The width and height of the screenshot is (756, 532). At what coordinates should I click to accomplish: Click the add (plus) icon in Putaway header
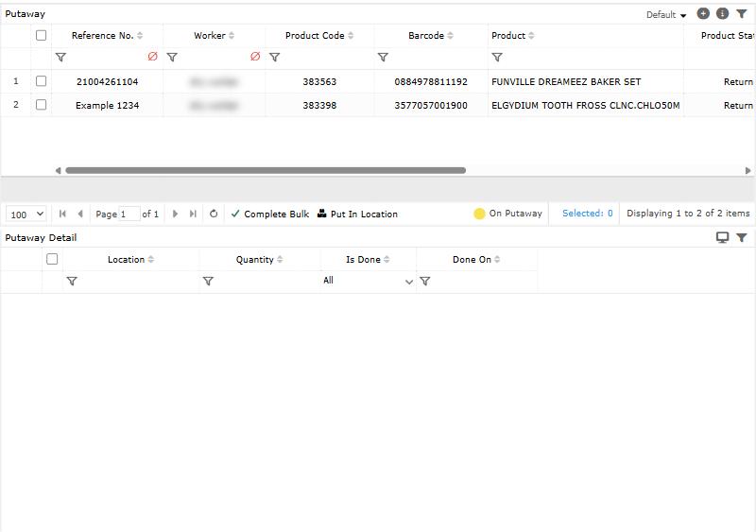(703, 13)
